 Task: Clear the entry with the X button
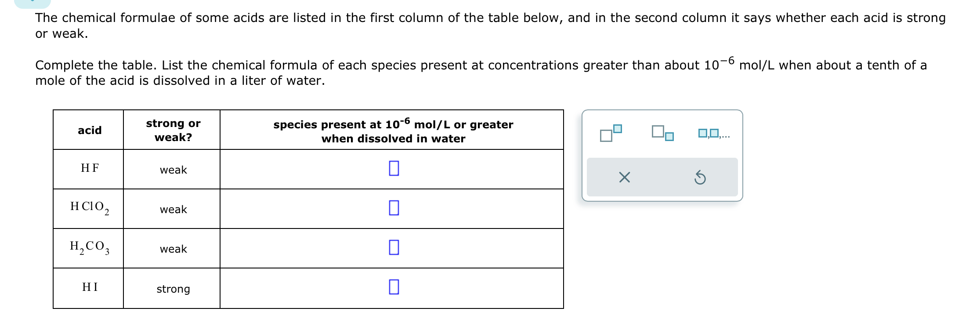pos(624,178)
